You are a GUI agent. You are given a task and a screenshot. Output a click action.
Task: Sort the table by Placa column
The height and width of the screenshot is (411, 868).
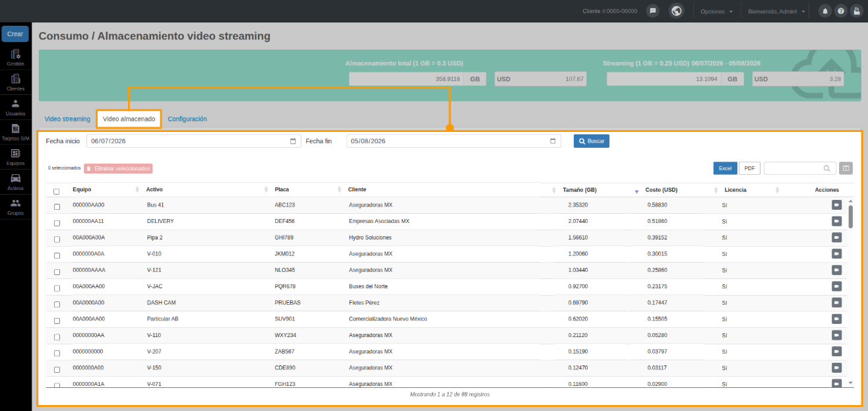coord(307,190)
